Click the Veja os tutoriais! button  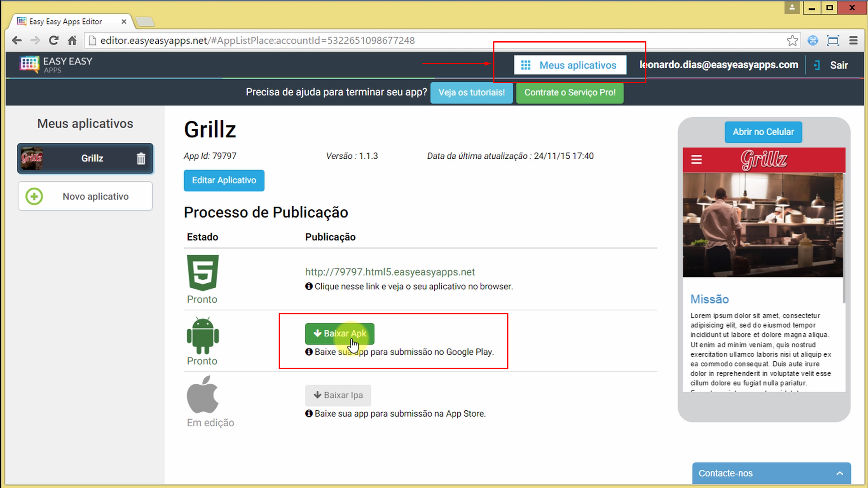471,92
